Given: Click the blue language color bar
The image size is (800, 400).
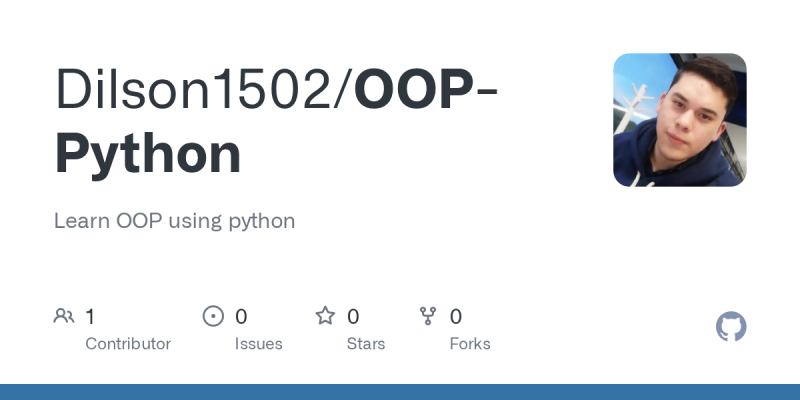Looking at the screenshot, I should point(400,392).
